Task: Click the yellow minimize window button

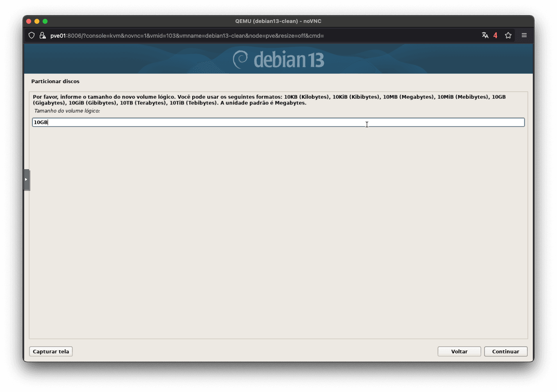Action: coord(37,21)
